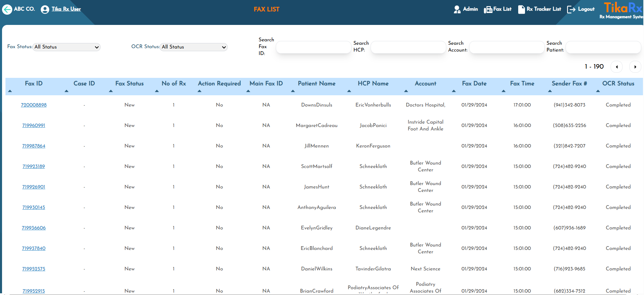
Task: Focus the Search Fax ID field
Action: pos(313,47)
